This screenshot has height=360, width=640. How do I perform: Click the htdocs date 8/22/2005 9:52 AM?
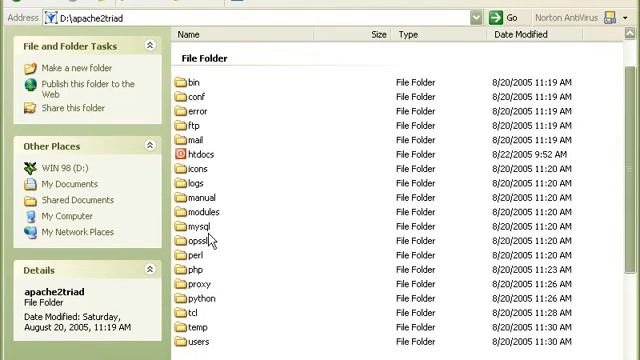click(529, 155)
